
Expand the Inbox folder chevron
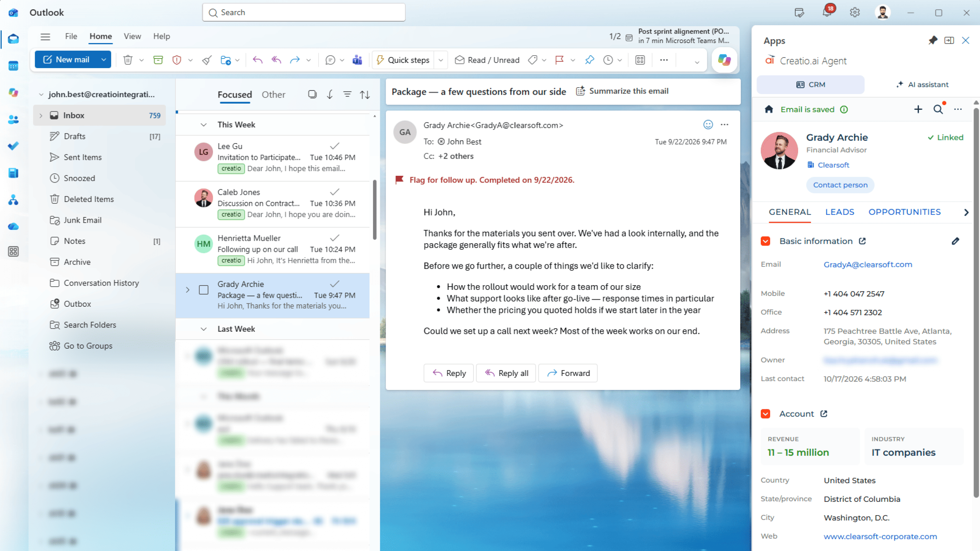click(x=41, y=115)
